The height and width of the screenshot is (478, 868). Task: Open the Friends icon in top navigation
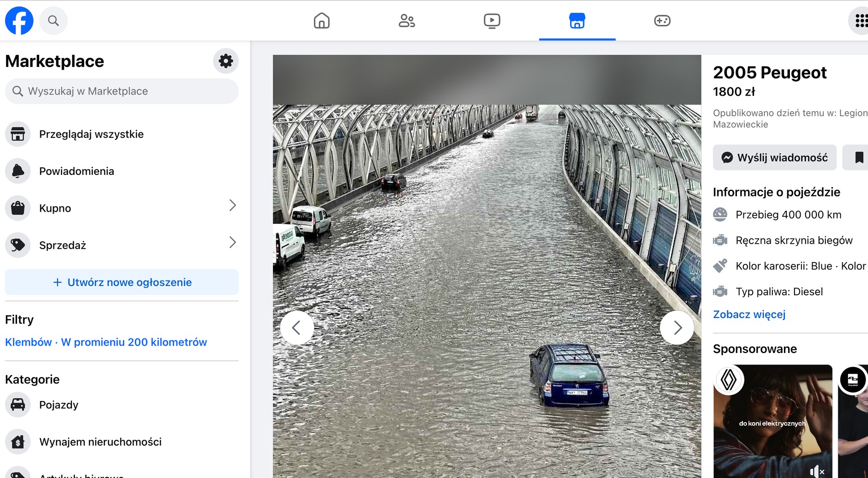[x=406, y=20]
